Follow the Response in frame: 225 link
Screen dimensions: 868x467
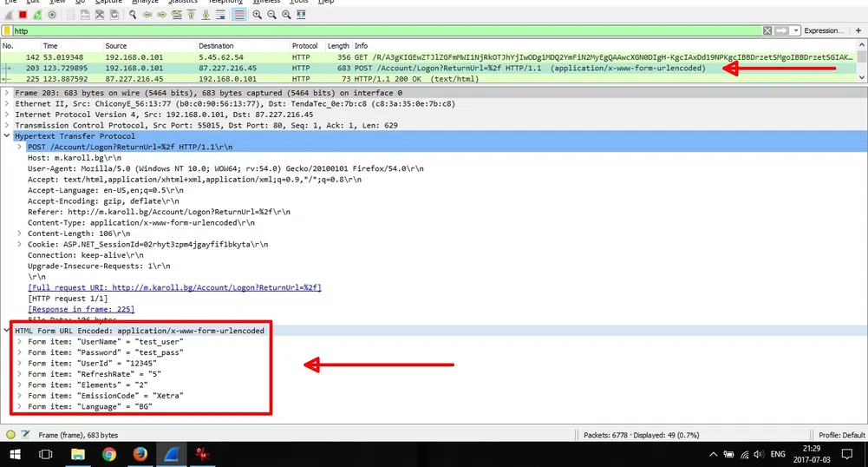point(81,308)
